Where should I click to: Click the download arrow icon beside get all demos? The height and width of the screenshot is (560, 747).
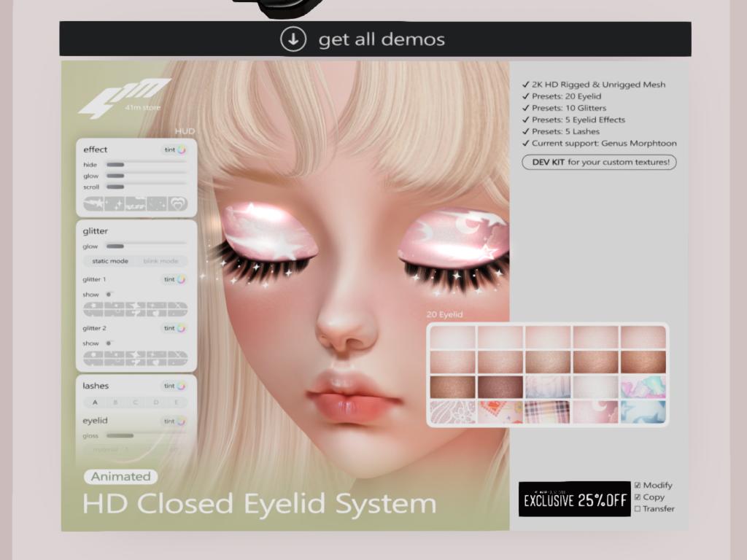293,39
